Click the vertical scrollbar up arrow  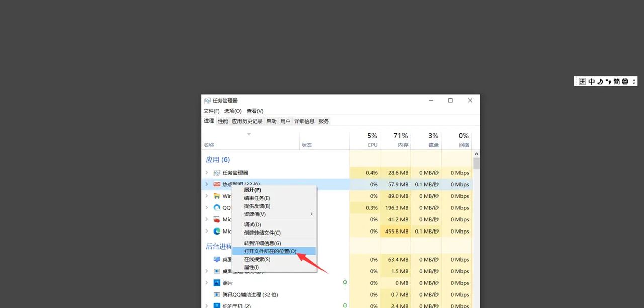(476, 154)
